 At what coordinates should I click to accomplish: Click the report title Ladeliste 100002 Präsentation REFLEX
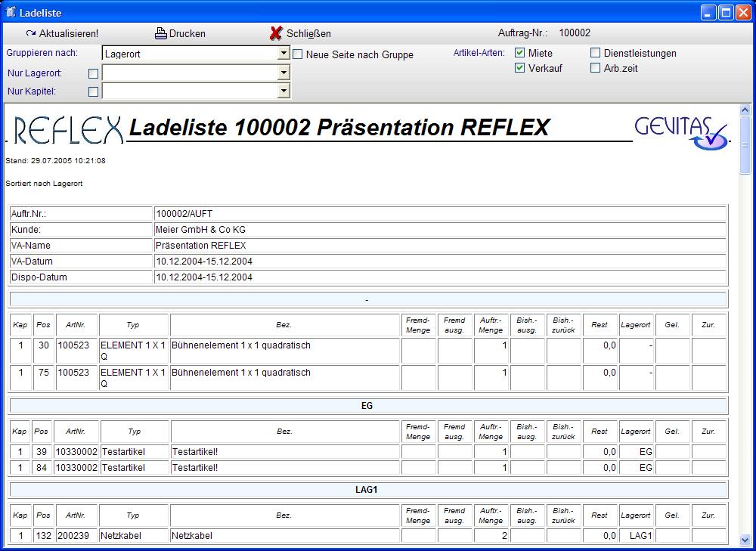(339, 127)
